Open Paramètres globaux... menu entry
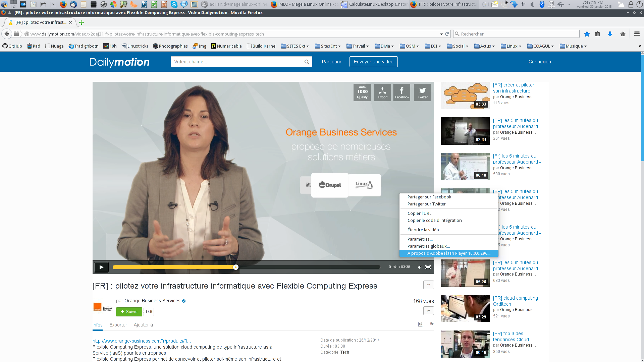Viewport: 644px width, 362px height. 449,246
